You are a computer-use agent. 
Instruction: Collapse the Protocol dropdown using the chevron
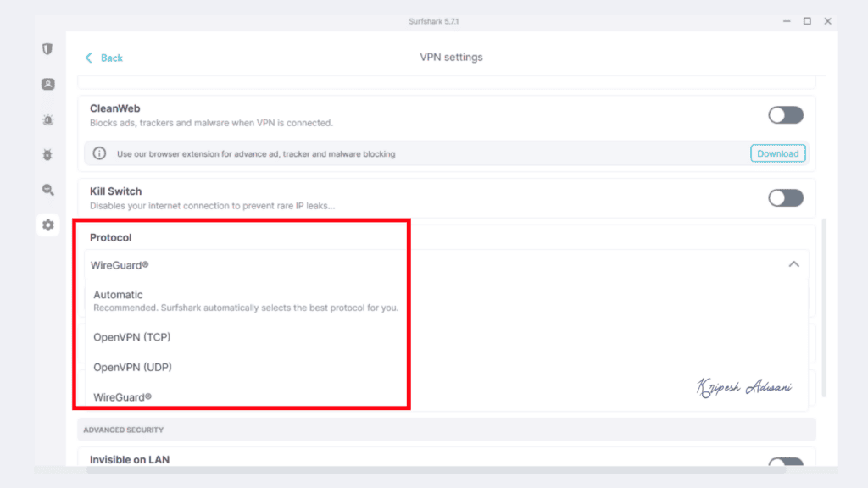tap(793, 264)
